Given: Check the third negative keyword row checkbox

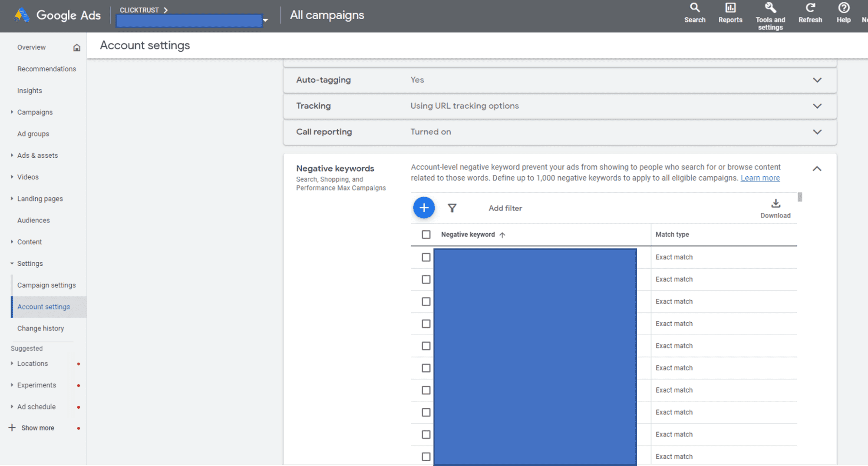Looking at the screenshot, I should pyautogui.click(x=426, y=301).
